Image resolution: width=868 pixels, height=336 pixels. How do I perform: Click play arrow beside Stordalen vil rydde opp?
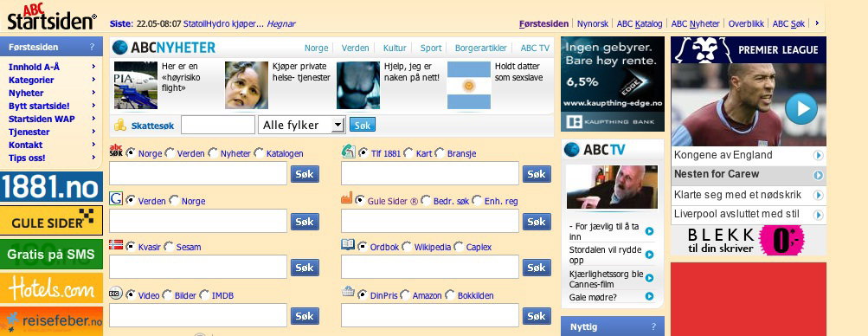pos(649,255)
